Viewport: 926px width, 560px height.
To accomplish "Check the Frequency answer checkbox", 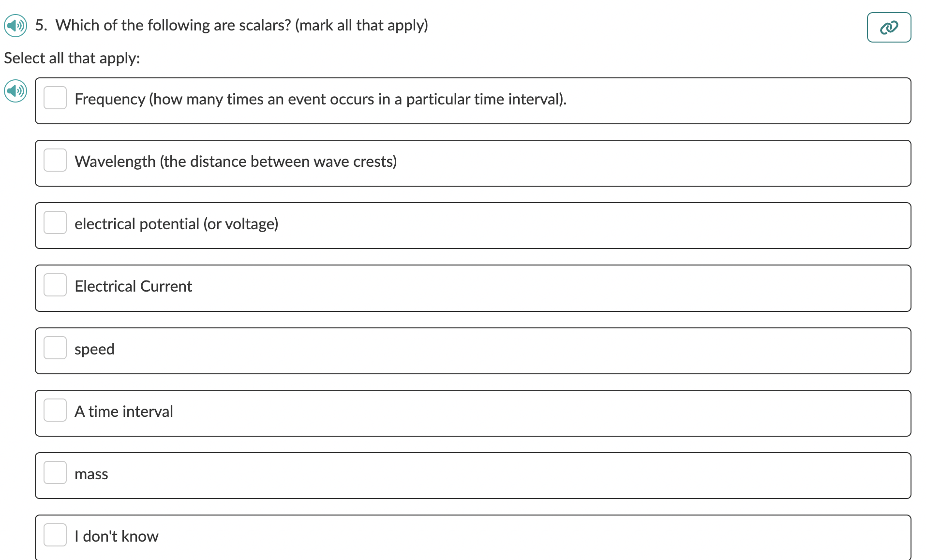I will pyautogui.click(x=55, y=98).
